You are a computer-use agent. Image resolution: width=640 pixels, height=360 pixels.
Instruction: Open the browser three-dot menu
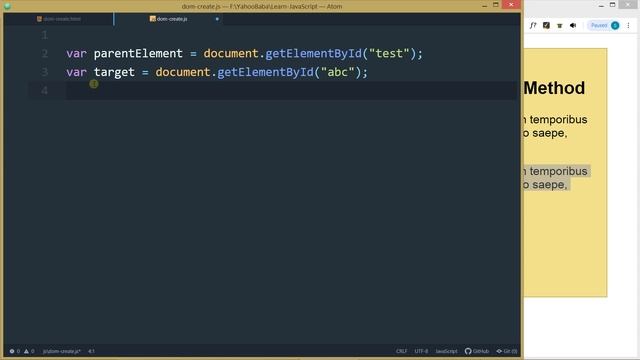point(628,25)
